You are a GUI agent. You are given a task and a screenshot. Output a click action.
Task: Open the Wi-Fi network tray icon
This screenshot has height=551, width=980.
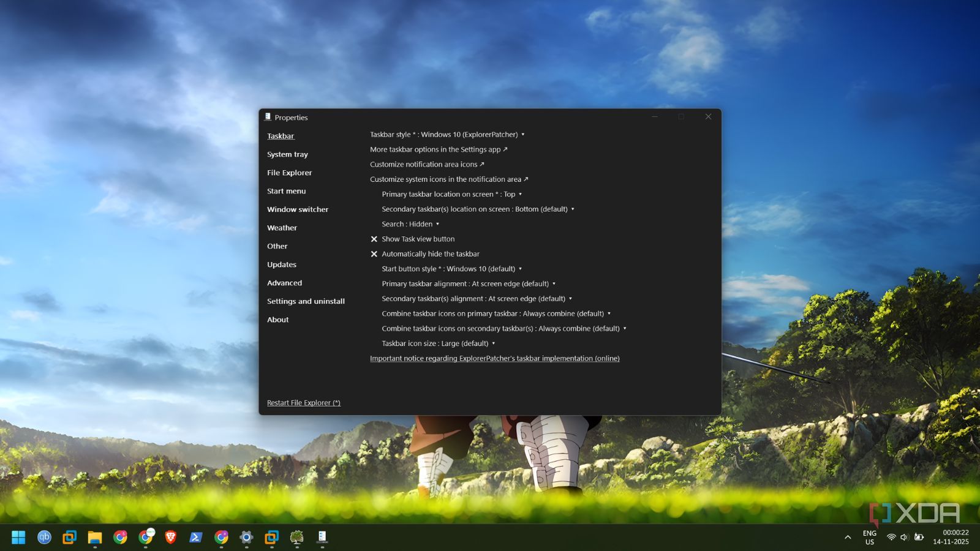coord(891,538)
